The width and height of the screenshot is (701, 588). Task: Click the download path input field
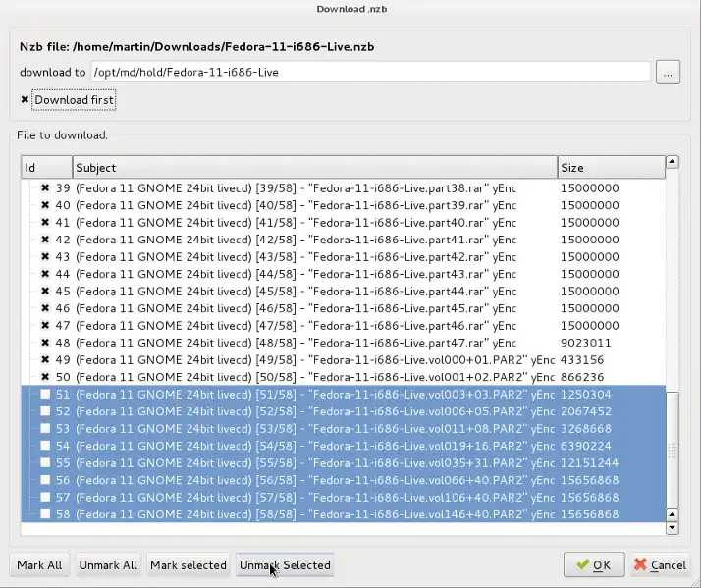pyautogui.click(x=370, y=72)
